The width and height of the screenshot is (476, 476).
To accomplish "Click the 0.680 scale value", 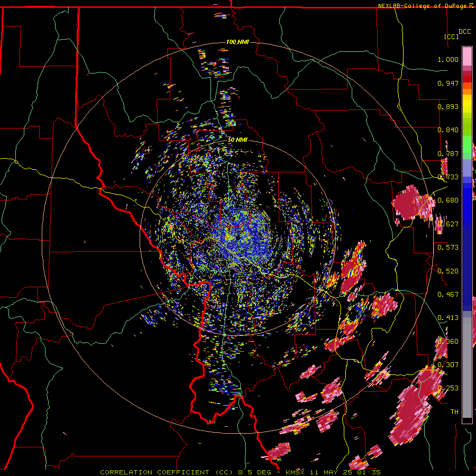I will tap(448, 200).
